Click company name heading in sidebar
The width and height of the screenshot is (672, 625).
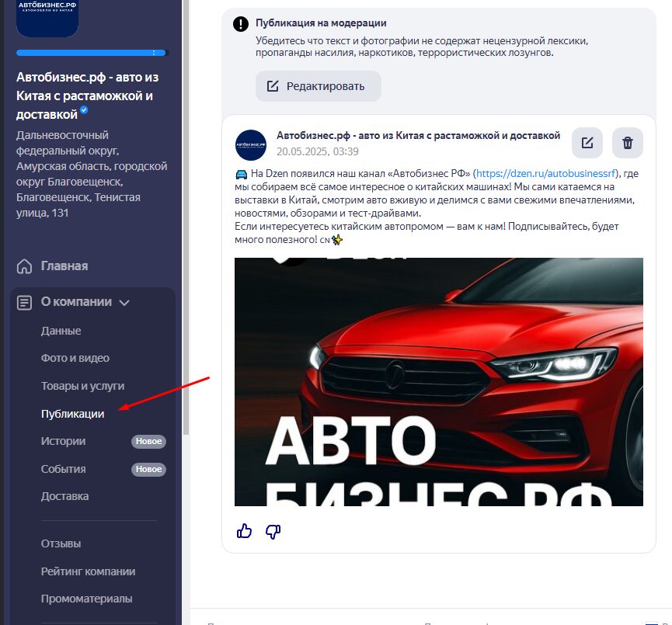coord(88,95)
